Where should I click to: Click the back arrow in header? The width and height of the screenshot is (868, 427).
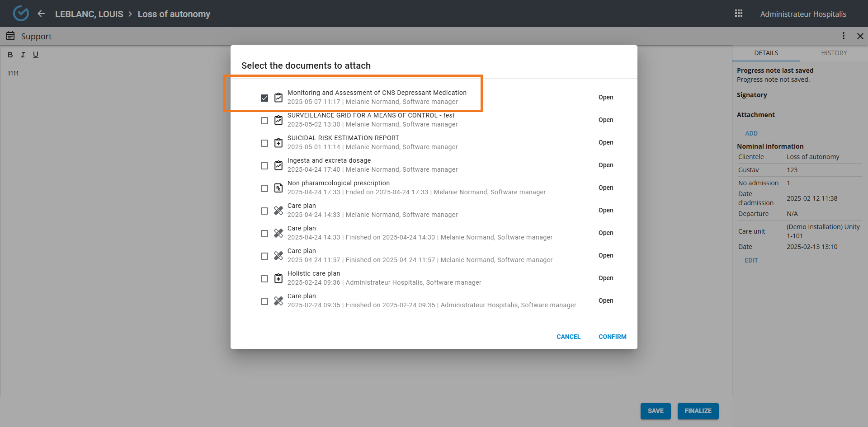pos(41,14)
